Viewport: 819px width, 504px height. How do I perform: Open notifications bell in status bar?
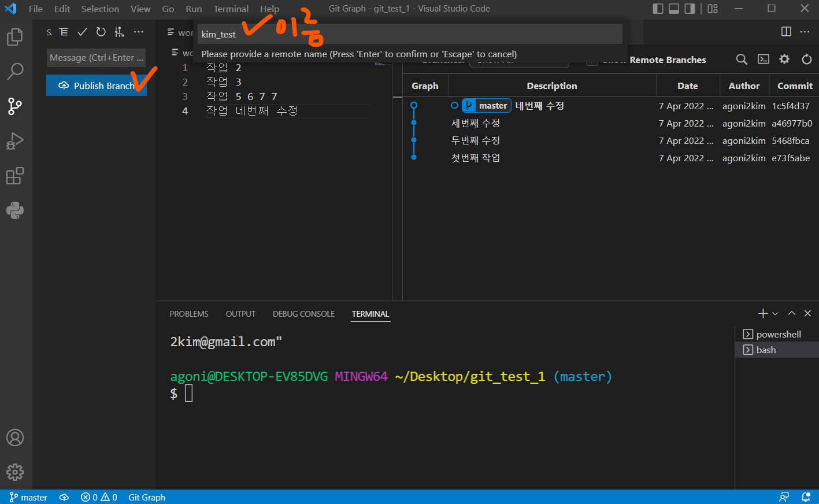806,497
